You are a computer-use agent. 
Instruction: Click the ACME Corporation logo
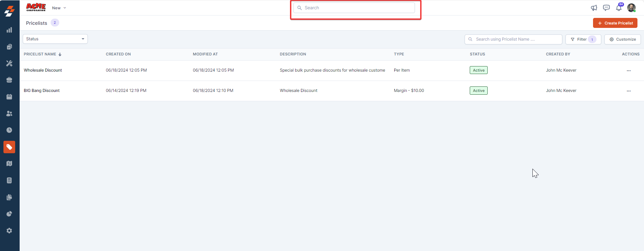tap(36, 7)
